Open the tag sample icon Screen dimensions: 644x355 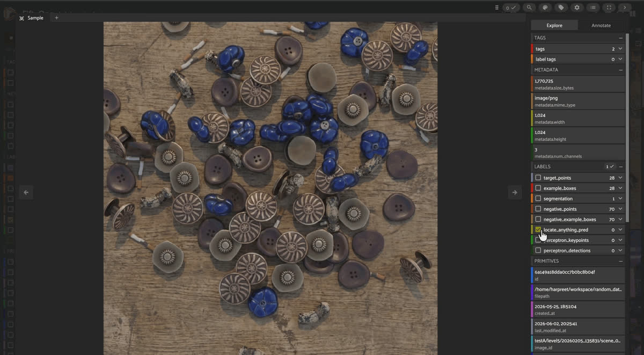[x=561, y=8]
